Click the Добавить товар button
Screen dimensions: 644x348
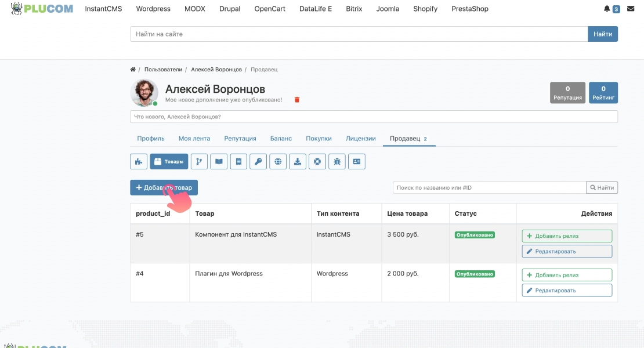point(164,187)
